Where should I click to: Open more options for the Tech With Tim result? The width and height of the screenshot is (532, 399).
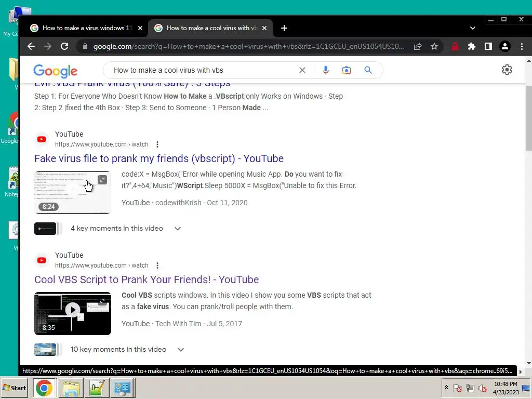point(157,265)
